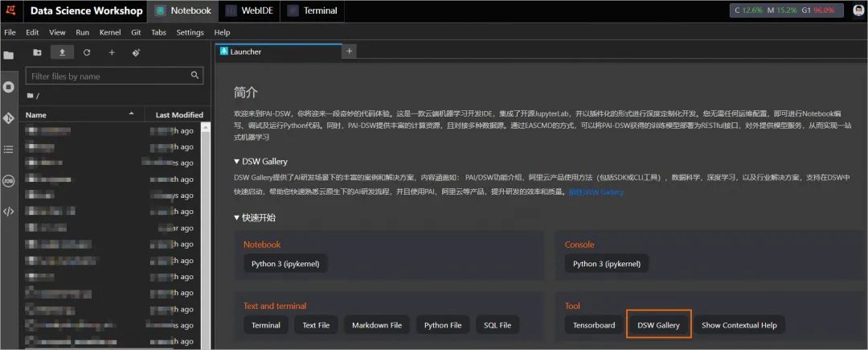Image resolution: width=868 pixels, height=350 pixels.
Task: Click the Git clone toolbar icon
Action: [136, 52]
